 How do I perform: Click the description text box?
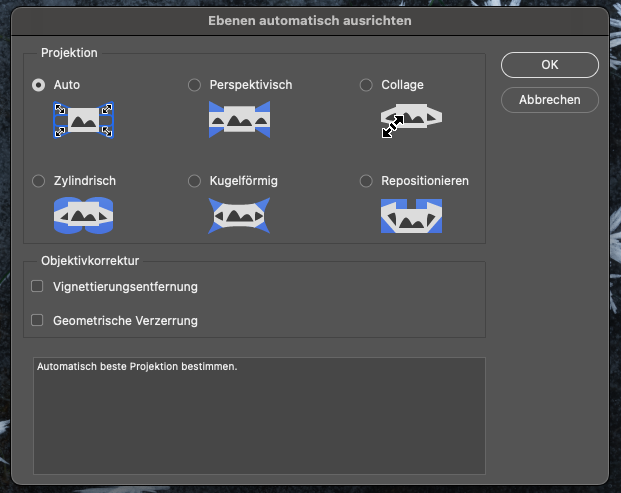tap(259, 416)
